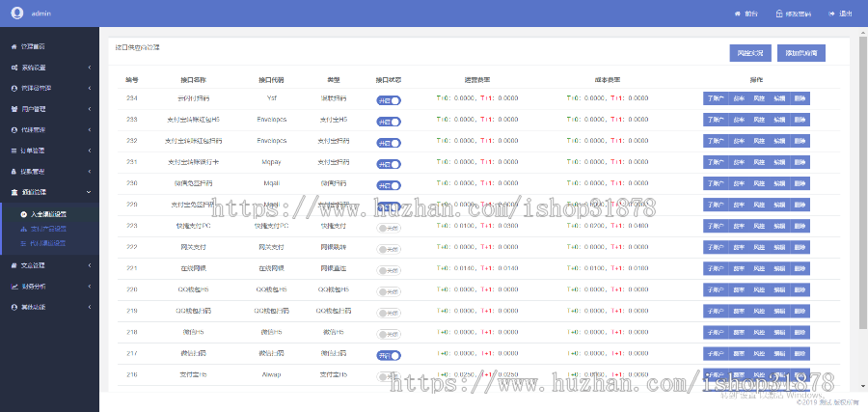Click the 通道管理 bank icon in sidebar
868x412 pixels.
coord(14,192)
